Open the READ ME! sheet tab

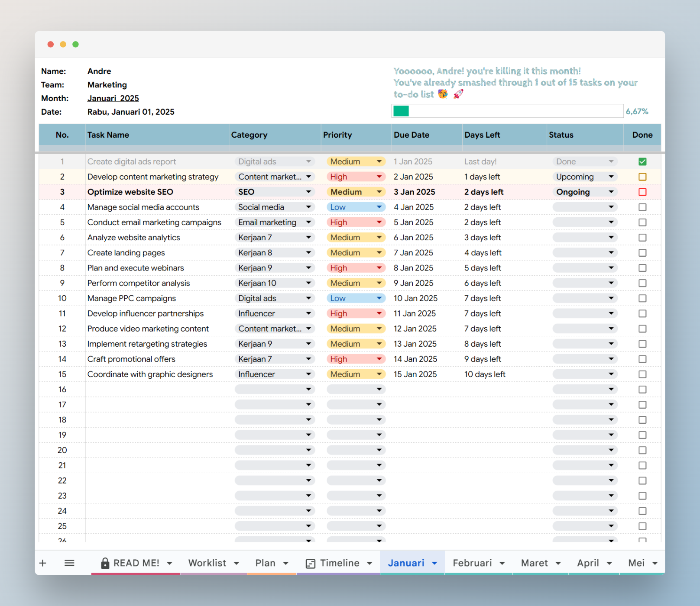tap(136, 563)
